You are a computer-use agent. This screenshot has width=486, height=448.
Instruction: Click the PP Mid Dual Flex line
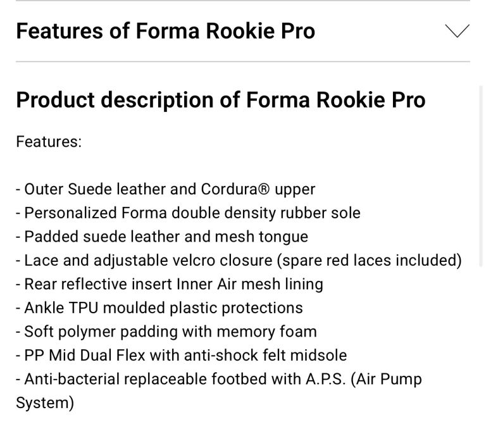pos(182,355)
